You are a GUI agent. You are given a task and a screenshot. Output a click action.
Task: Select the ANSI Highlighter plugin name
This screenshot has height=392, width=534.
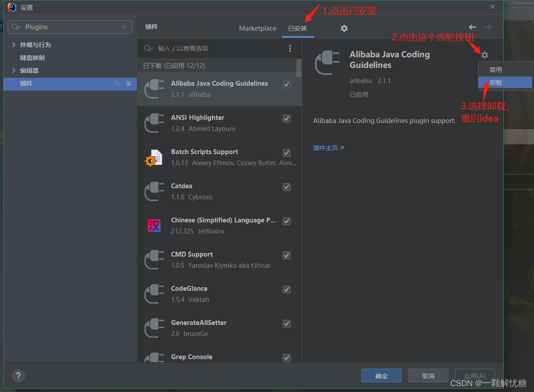(198, 118)
